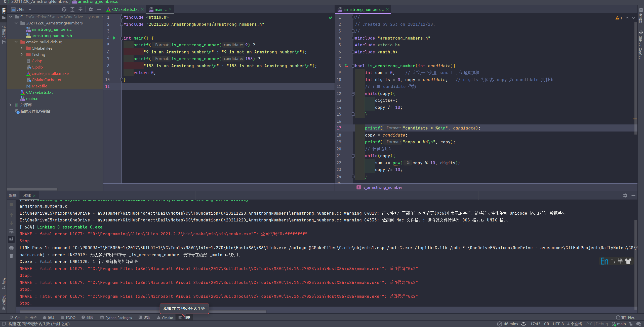Click the tool window quick-access icon
644x327 pixels.
tap(4, 324)
